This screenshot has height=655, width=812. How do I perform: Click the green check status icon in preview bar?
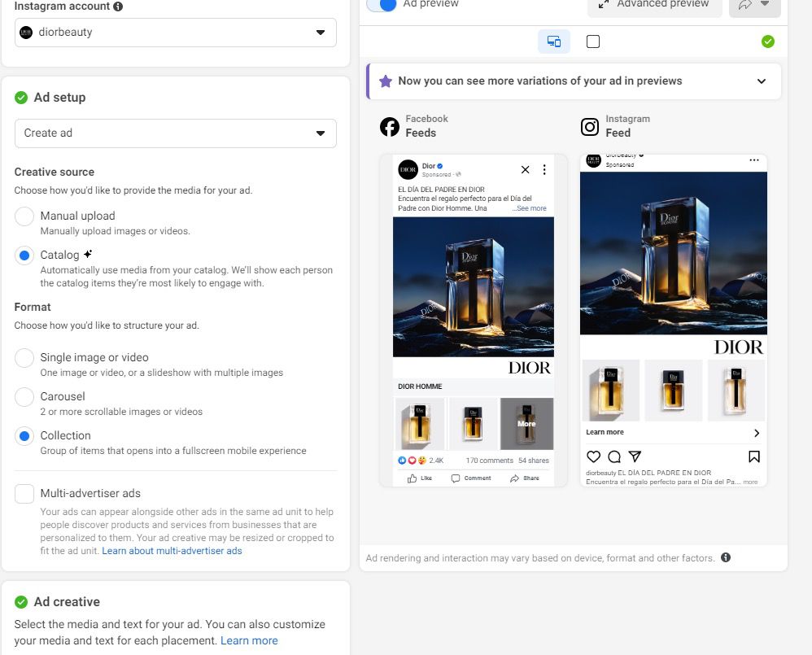tap(768, 41)
